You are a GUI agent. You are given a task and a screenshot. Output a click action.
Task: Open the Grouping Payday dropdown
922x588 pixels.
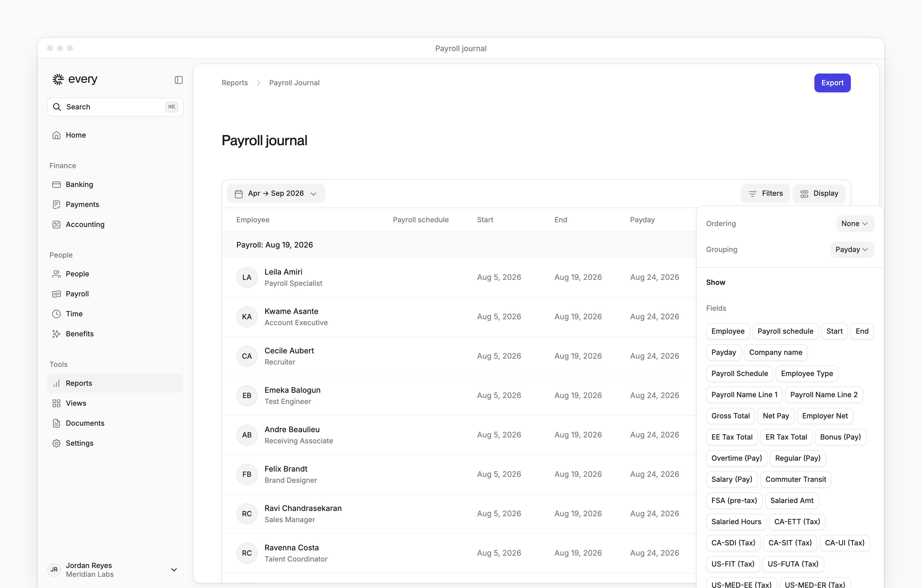[852, 249]
